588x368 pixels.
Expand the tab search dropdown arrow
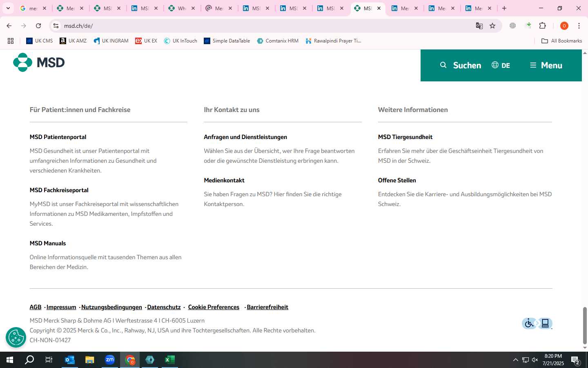pos(8,8)
